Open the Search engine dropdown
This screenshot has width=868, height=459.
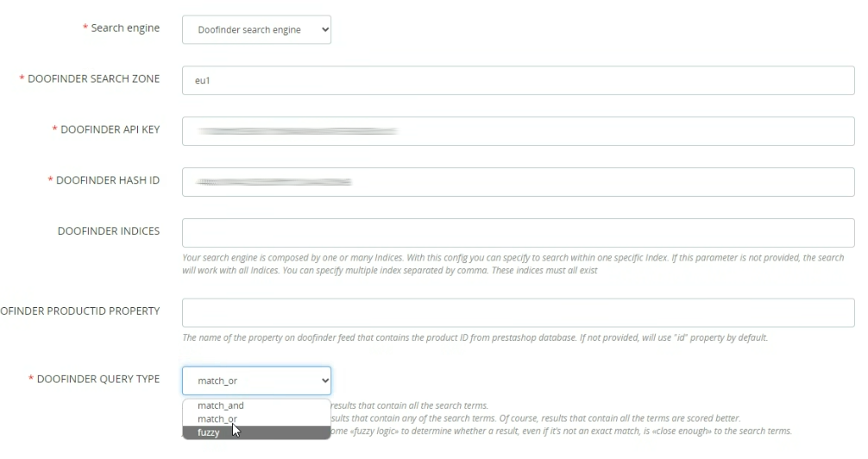coord(256,29)
